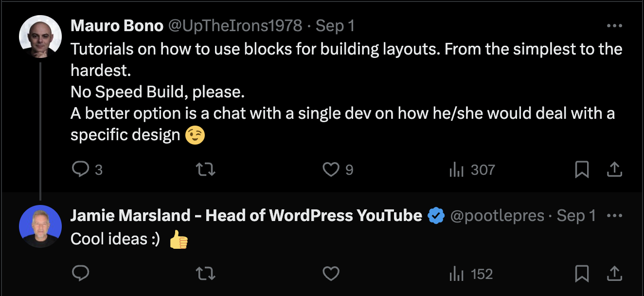Open Jamie Marsland display name link

(246, 216)
